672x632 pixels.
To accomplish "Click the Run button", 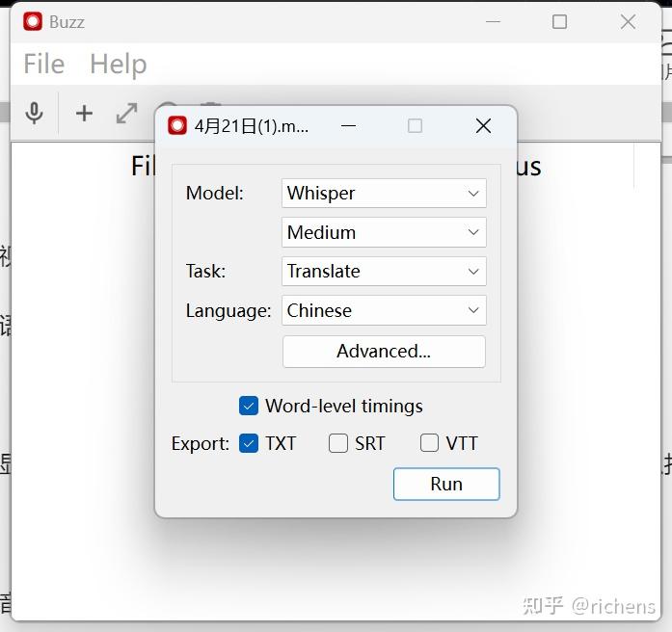I will point(446,484).
